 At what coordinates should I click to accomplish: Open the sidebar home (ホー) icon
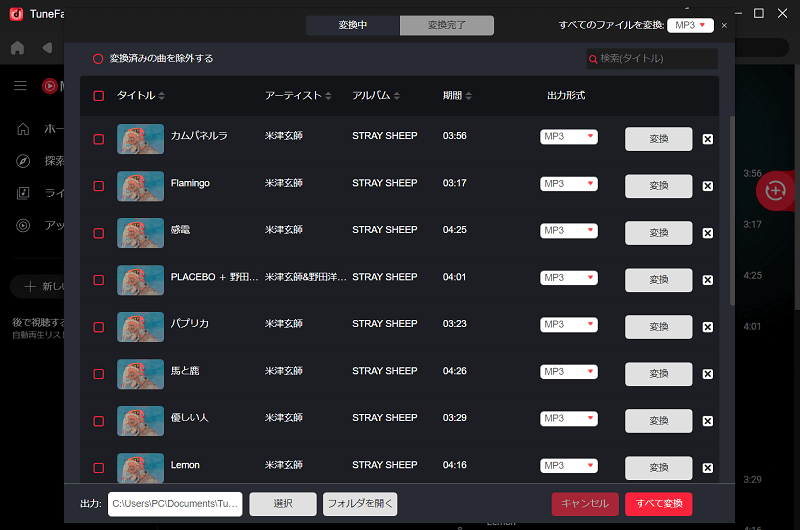click(x=23, y=129)
